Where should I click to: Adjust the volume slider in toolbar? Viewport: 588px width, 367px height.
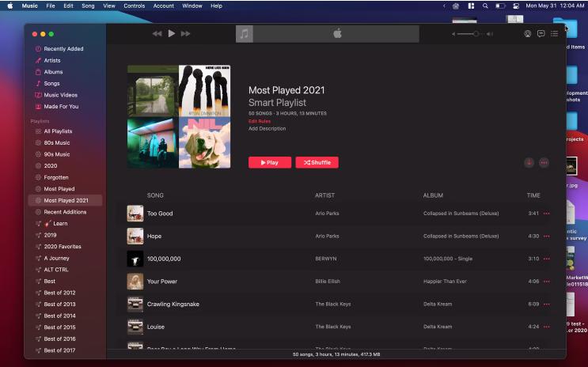click(470, 34)
